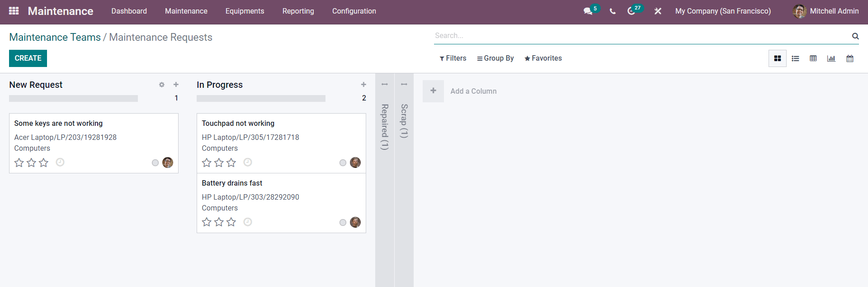The height and width of the screenshot is (287, 868).
Task: Set third priority star on Some keys are not working
Action: tap(43, 163)
